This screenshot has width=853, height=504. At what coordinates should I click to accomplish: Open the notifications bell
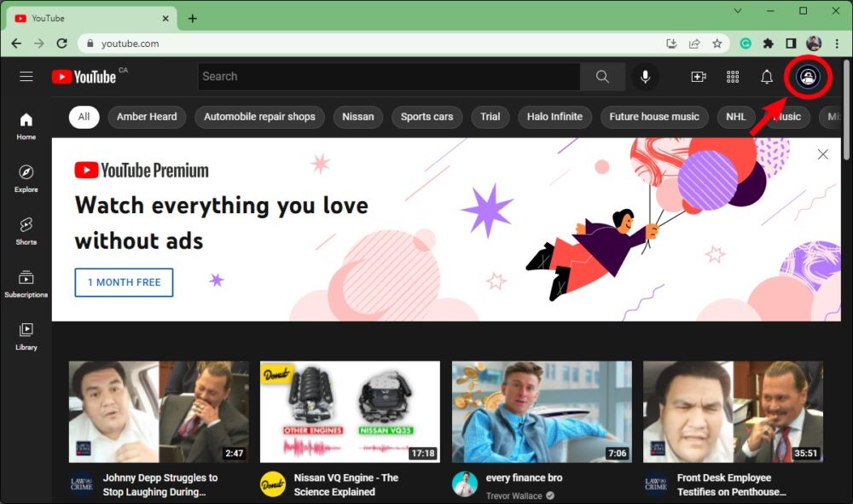(x=767, y=77)
